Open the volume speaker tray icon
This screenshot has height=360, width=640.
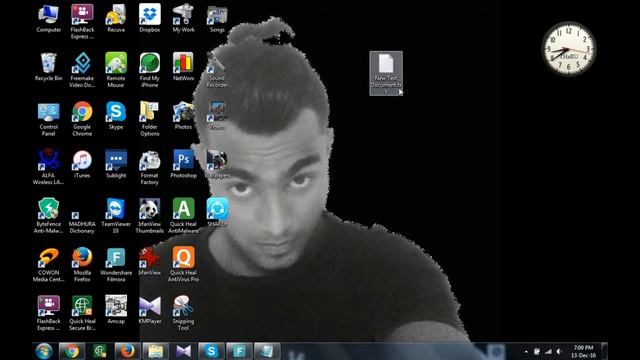click(559, 351)
